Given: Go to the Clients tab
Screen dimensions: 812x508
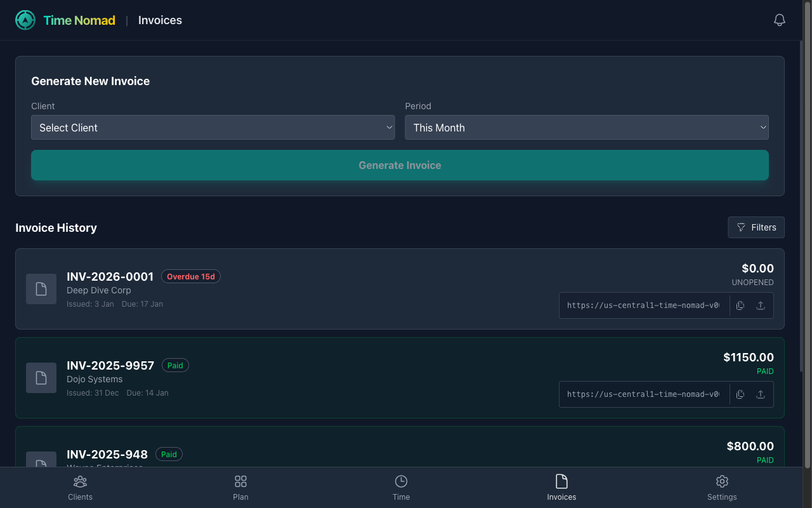Looking at the screenshot, I should click(80, 488).
